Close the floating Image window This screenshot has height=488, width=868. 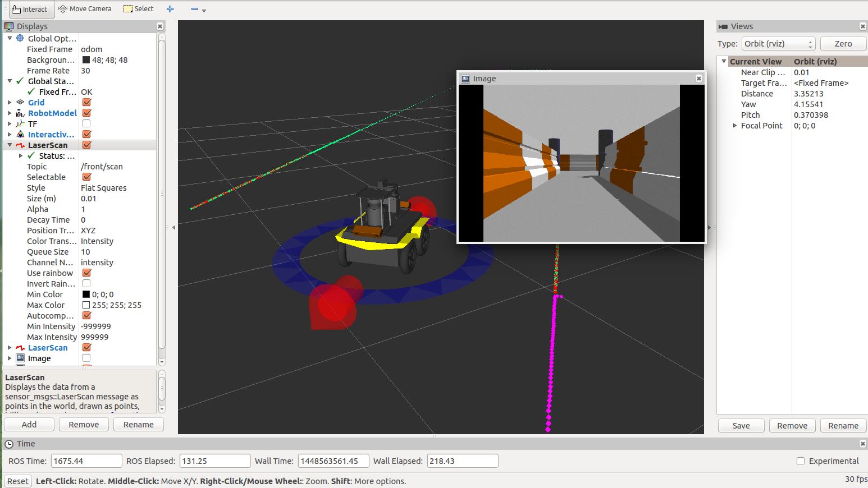[x=699, y=79]
